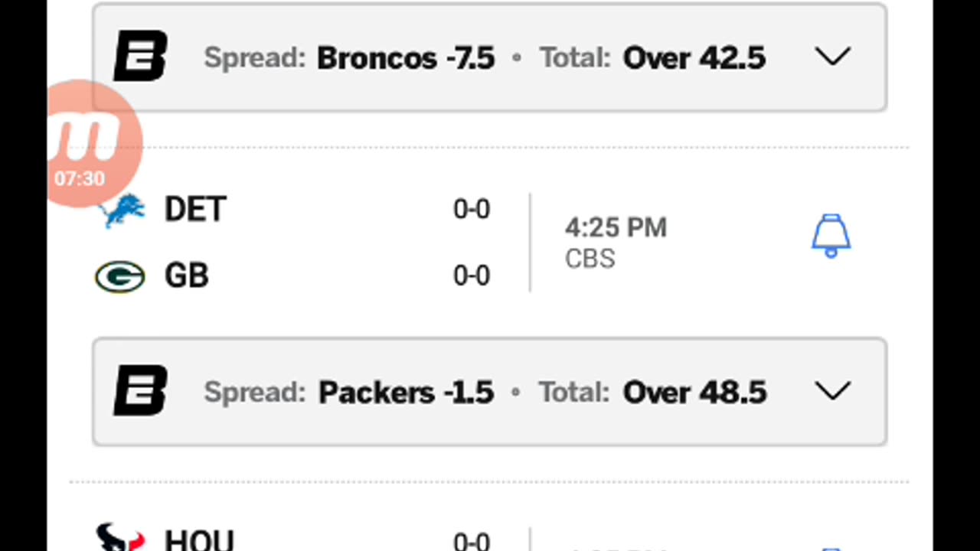This screenshot has height=551, width=980.
Task: Click ESPN BET logo in Broncos odds bar
Action: 140,57
